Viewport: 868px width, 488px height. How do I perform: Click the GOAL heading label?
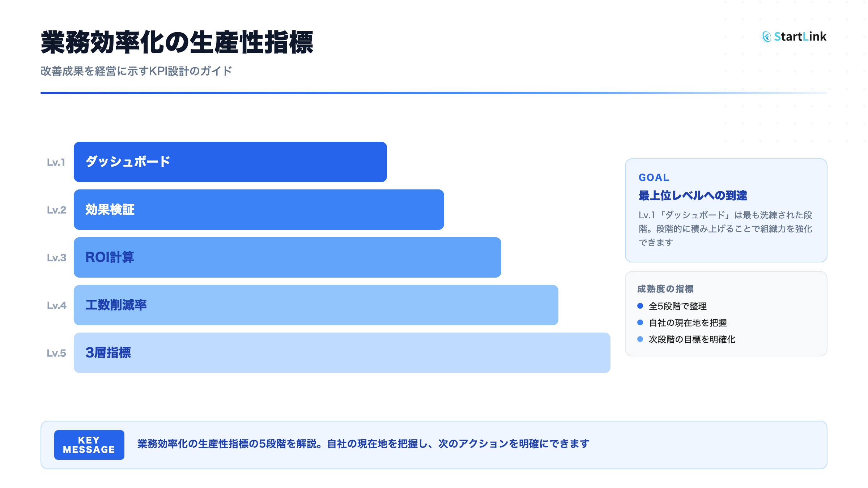pos(654,177)
